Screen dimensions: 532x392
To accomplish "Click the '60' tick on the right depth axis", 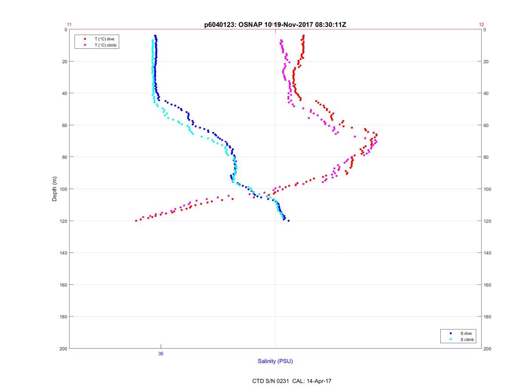I will (486, 125).
